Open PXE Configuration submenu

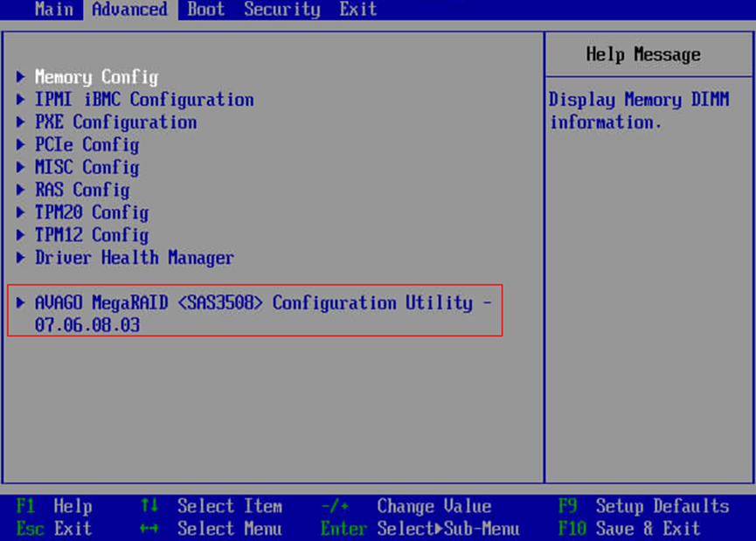click(x=115, y=122)
